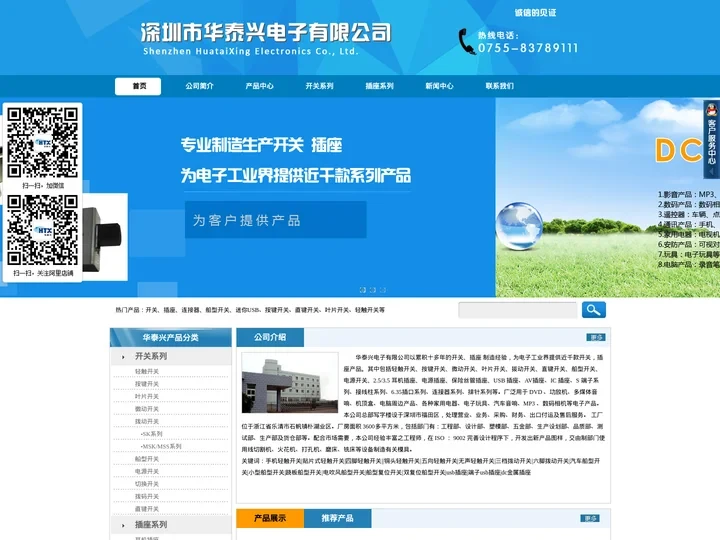This screenshot has width=720, height=540.
Task: Open the 微动开关 sidebar category
Action: pos(147,409)
